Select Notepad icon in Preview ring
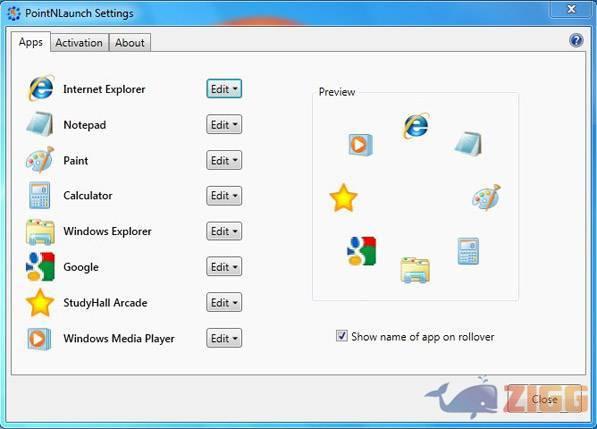Screen dimensions: 597x429 pyautogui.click(x=468, y=143)
